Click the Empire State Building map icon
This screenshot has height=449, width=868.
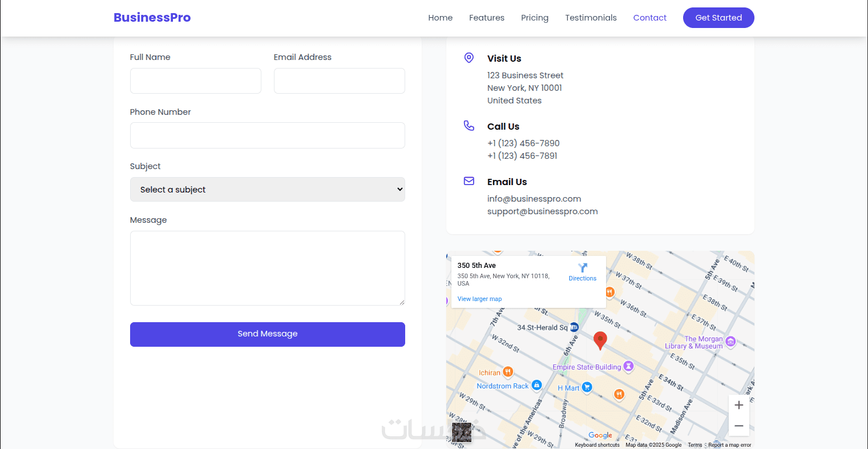click(x=628, y=366)
